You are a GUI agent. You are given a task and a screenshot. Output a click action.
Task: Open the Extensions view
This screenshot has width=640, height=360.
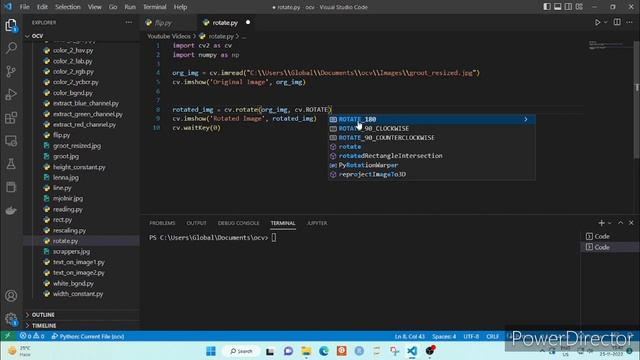[11, 118]
